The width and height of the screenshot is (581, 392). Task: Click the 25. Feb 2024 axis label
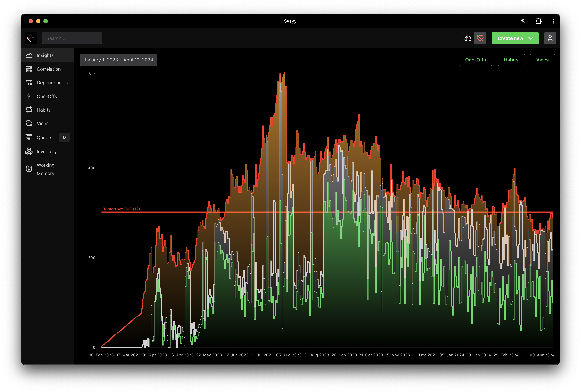point(506,355)
